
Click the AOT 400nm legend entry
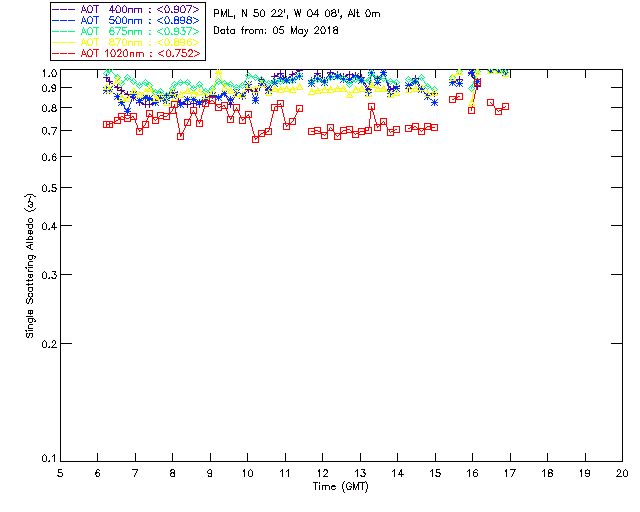tap(127, 9)
